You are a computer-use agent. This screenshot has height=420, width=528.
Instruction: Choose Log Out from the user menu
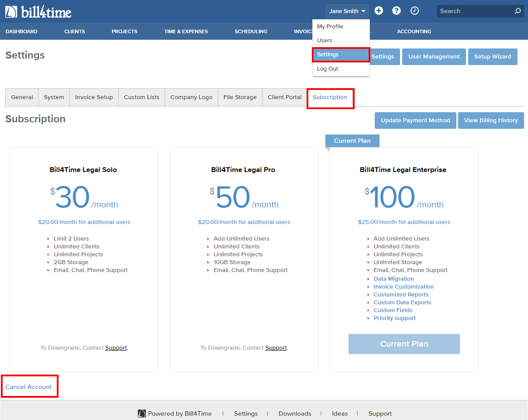(x=341, y=69)
